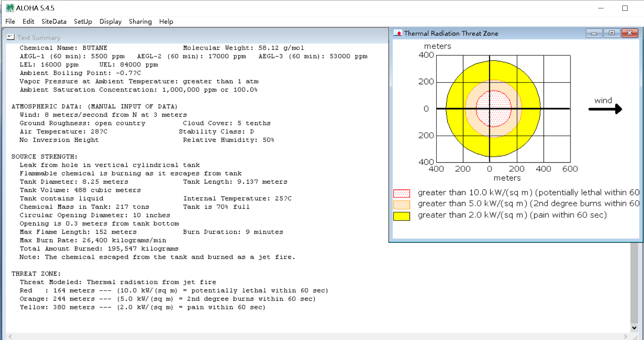Maximize the ALOHA main window
Viewport: 644px width, 340px height.
click(x=625, y=8)
